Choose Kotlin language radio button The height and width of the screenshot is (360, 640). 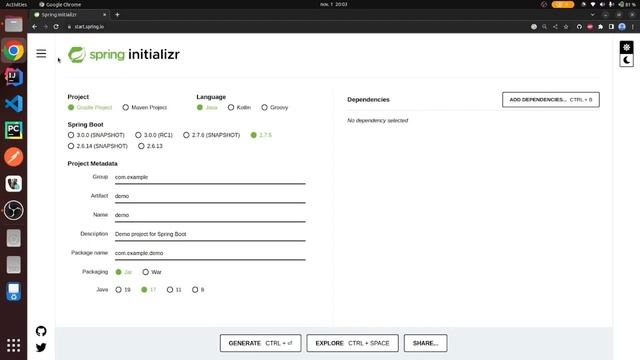point(239,107)
